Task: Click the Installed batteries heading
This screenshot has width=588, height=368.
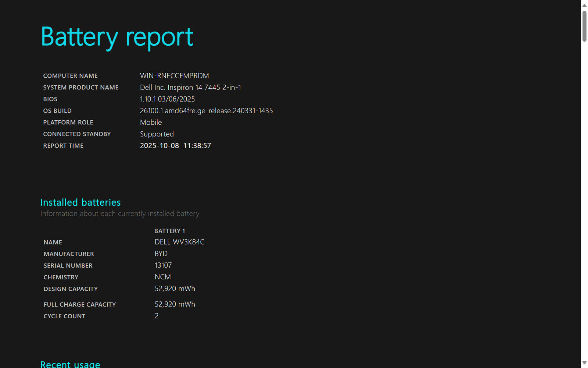Action: [x=80, y=202]
